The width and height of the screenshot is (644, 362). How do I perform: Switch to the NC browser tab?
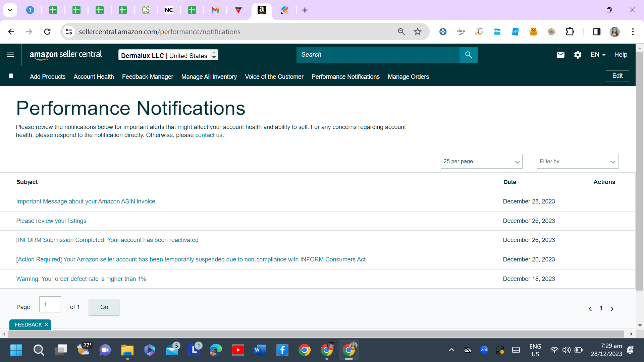point(169,10)
